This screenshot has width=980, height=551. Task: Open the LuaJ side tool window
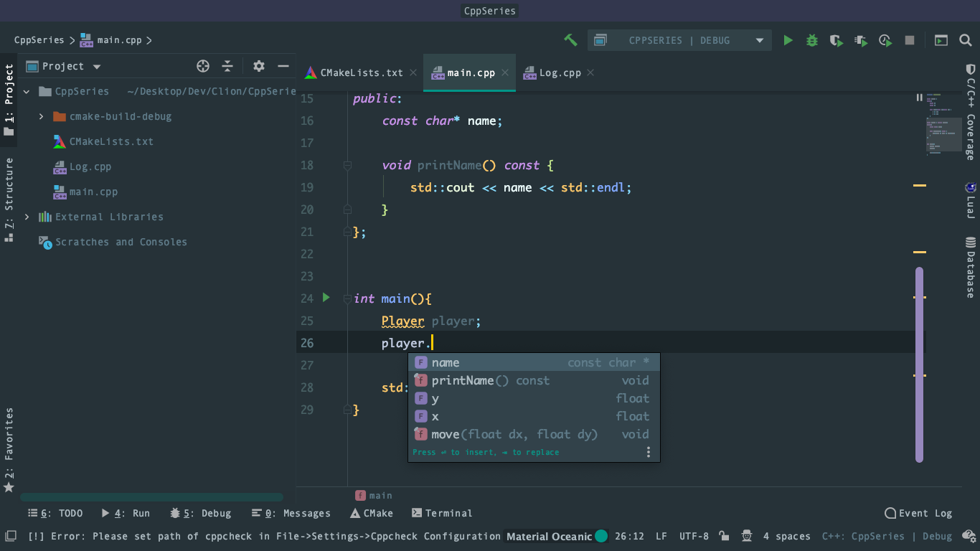coord(971,200)
